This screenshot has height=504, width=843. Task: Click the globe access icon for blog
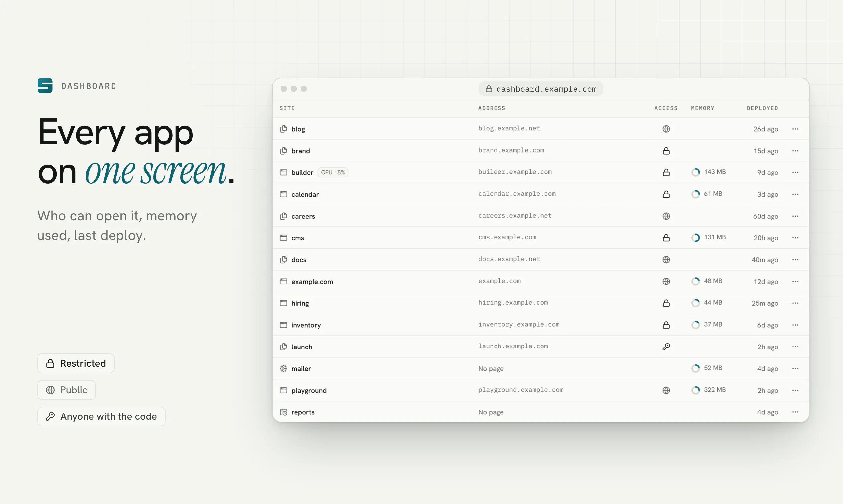click(666, 129)
